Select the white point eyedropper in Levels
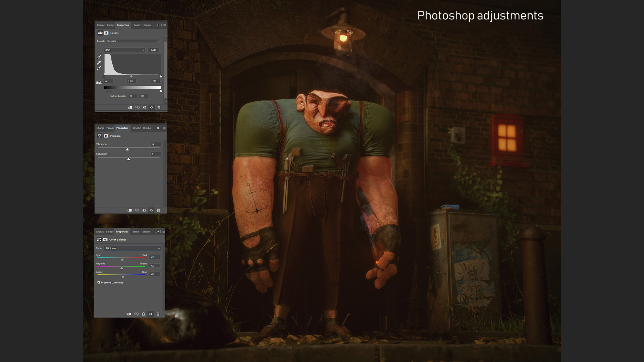Image resolution: width=644 pixels, height=362 pixels. [x=99, y=68]
